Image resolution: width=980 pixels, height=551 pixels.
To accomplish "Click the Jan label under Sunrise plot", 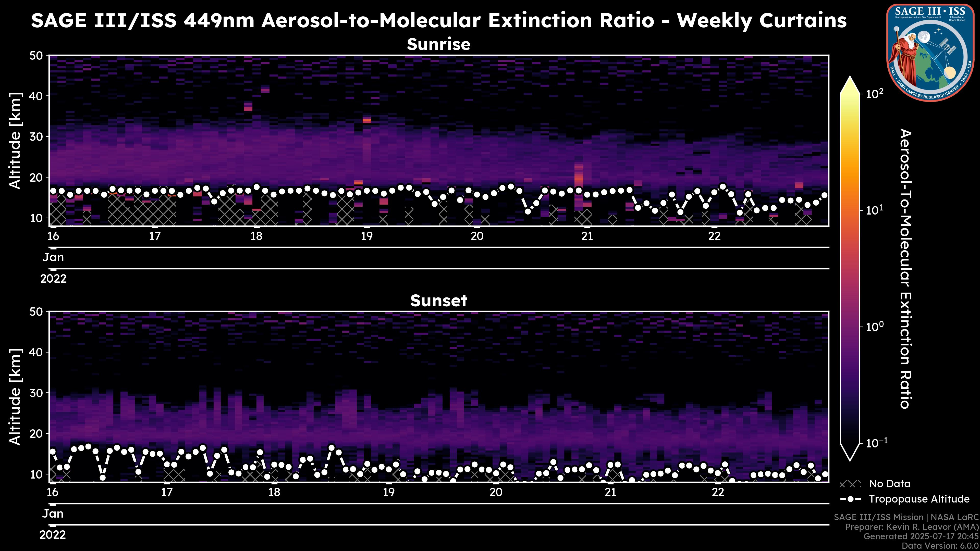I will (53, 257).
